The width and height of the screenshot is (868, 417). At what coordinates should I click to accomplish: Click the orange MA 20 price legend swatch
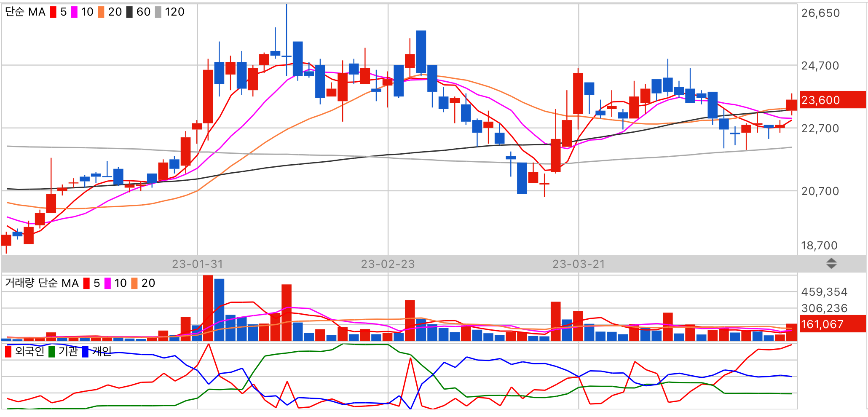tap(101, 12)
